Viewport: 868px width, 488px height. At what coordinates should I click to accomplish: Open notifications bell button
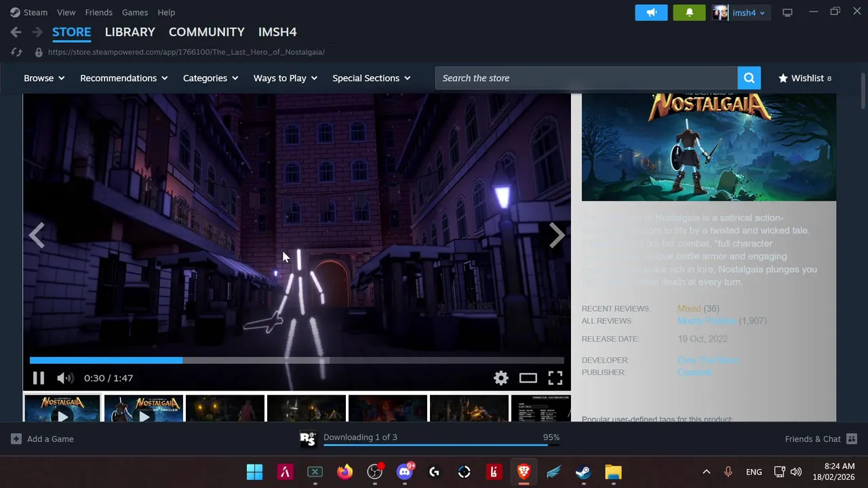pos(689,12)
